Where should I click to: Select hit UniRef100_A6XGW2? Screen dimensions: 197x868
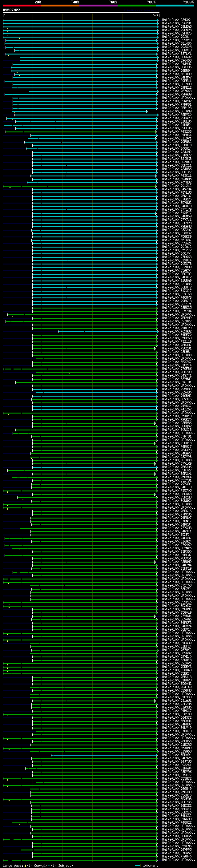pyautogui.click(x=176, y=332)
